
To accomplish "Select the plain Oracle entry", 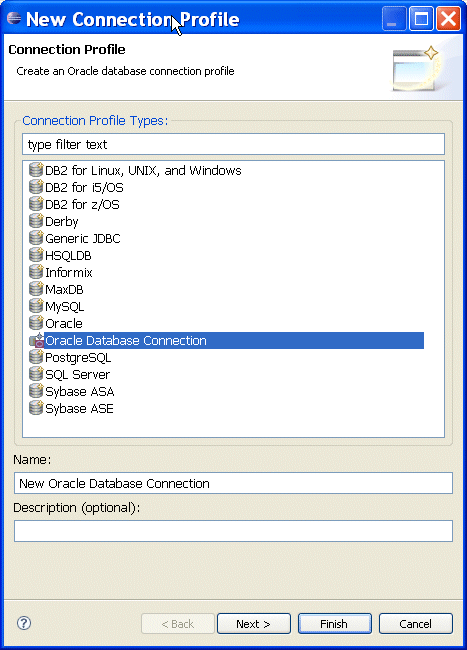I will (63, 323).
